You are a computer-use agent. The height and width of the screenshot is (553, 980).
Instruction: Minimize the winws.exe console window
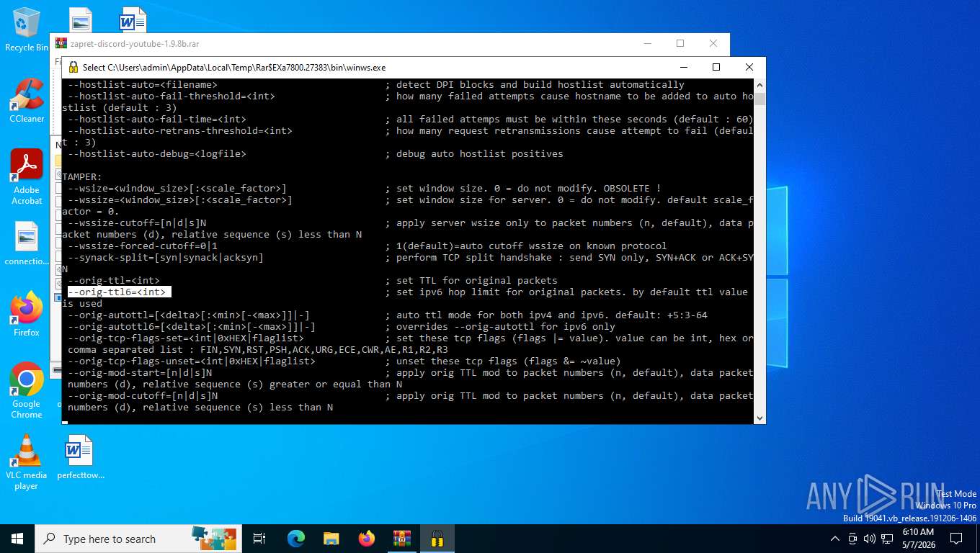683,67
